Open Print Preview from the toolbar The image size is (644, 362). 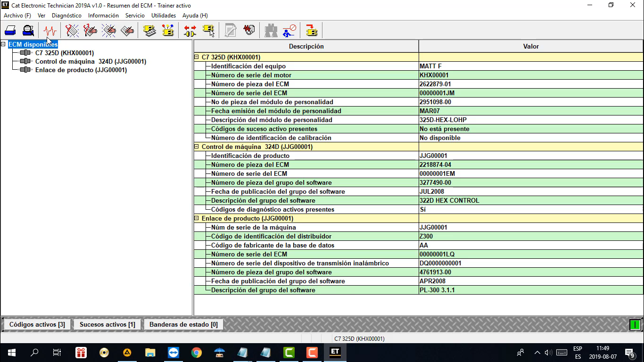click(28, 31)
